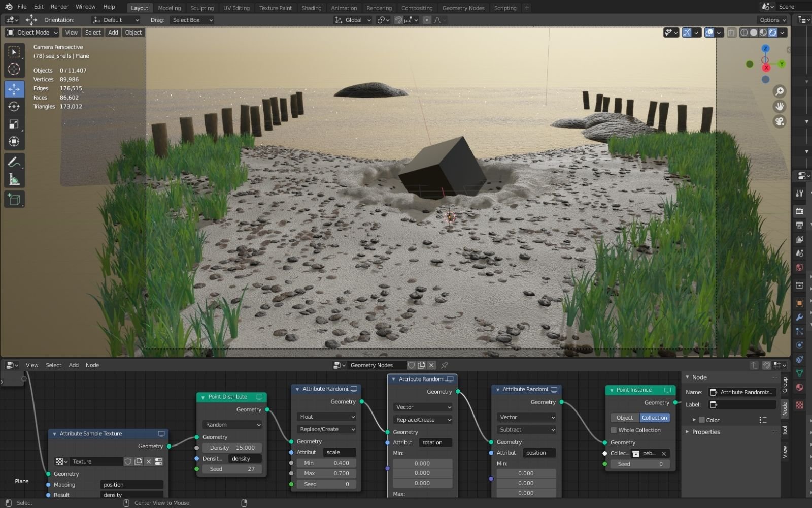Switch viewport to Solid shading mode
The height and width of the screenshot is (508, 812).
coord(753,32)
